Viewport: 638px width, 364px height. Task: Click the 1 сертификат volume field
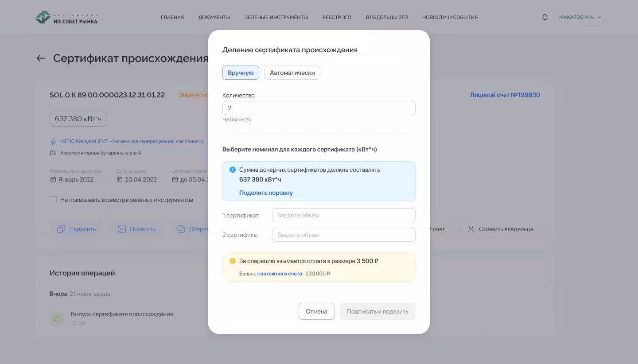tap(343, 215)
